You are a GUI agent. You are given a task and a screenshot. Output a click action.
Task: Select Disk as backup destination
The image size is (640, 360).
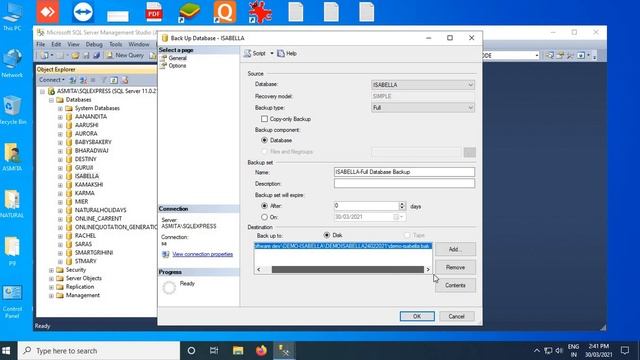(x=327, y=235)
